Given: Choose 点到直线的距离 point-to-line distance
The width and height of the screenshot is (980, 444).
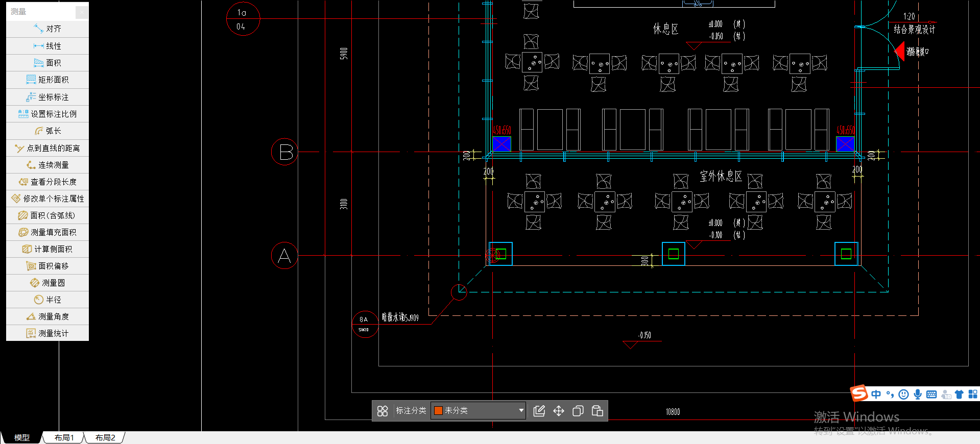Looking at the screenshot, I should 47,148.
